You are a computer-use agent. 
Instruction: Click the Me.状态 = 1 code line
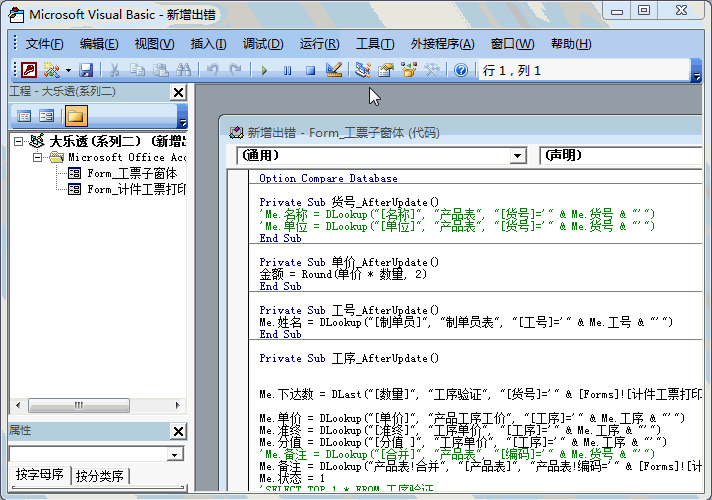coord(292,478)
